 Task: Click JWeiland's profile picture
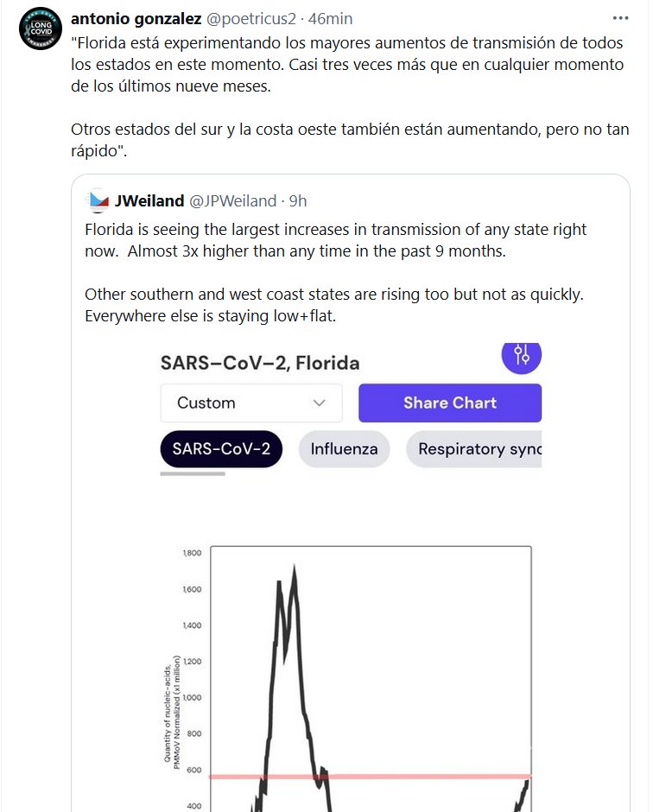98,201
